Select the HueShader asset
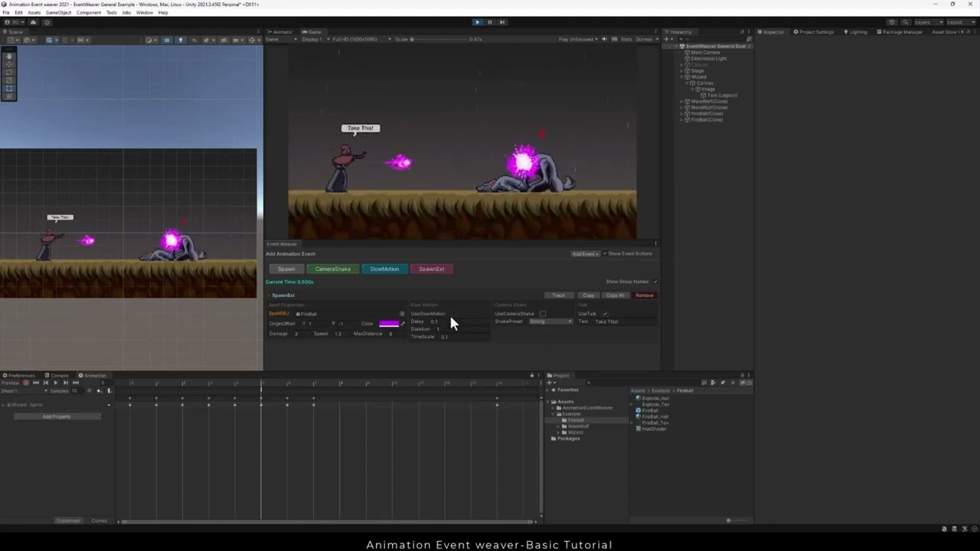The width and height of the screenshot is (980, 551). pyautogui.click(x=654, y=429)
